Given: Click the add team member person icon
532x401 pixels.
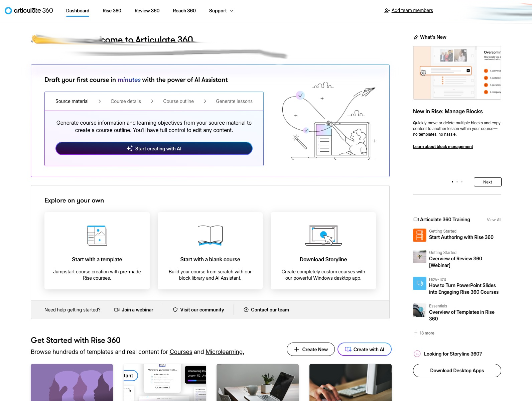Looking at the screenshot, I should tap(387, 11).
